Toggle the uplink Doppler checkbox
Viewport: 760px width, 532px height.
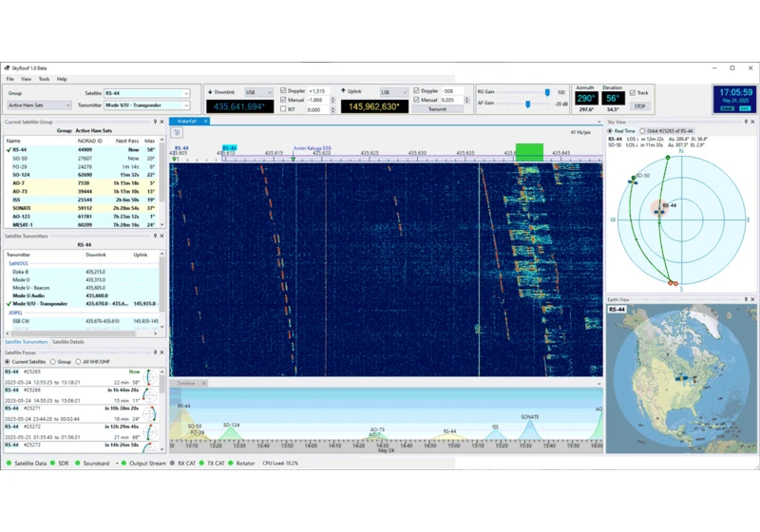coord(416,90)
